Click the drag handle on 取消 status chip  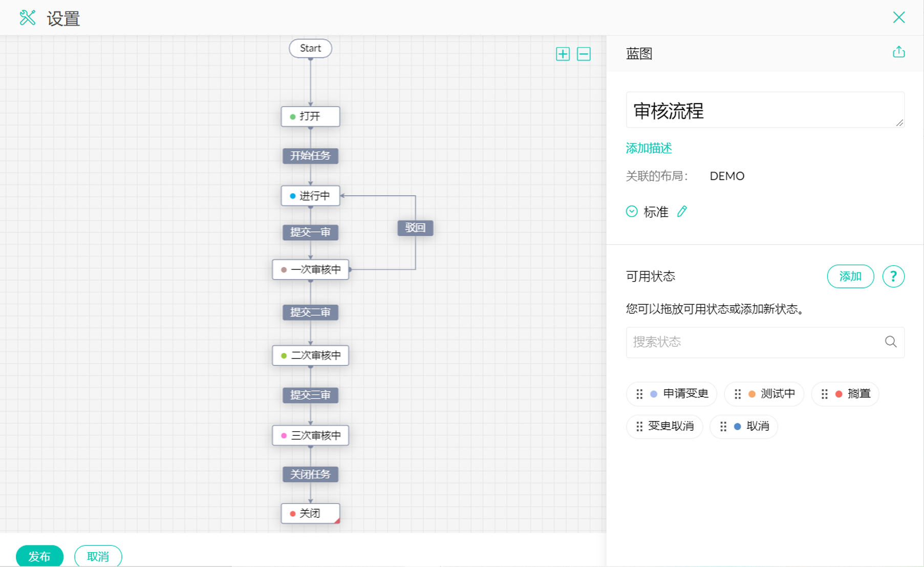723,426
